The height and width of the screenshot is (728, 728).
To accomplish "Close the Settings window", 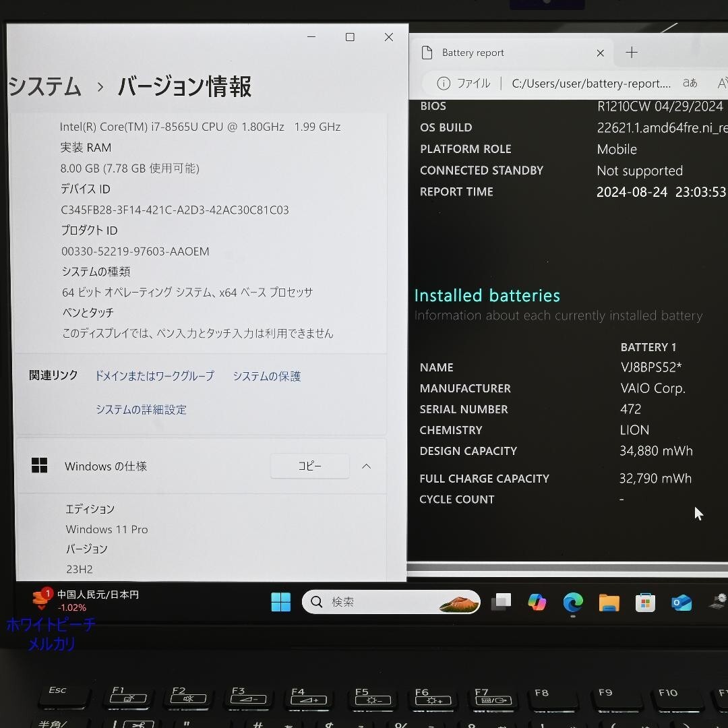I will (389, 37).
